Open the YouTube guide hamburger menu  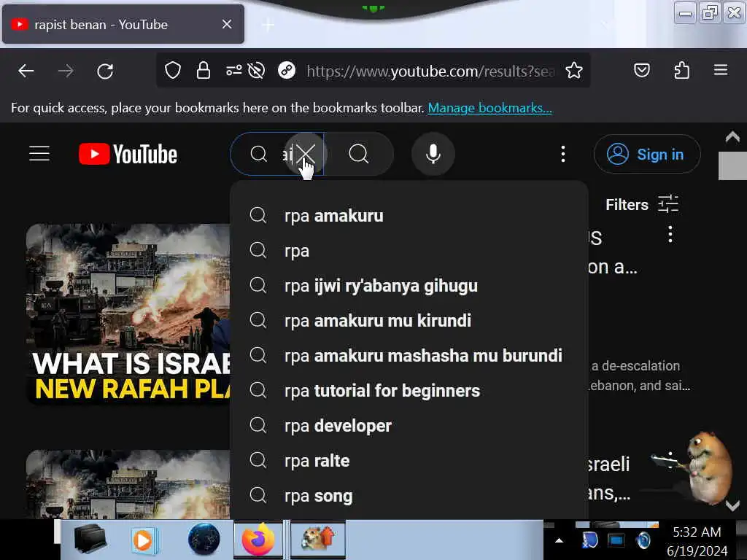39,154
